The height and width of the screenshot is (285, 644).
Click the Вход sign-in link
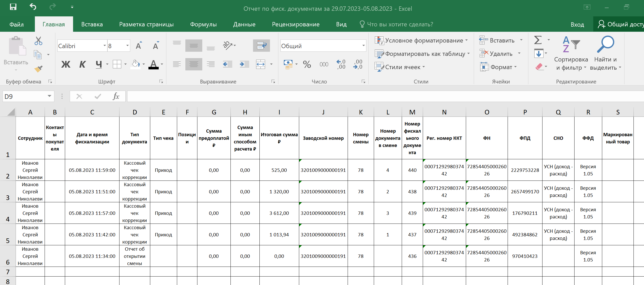pos(577,25)
